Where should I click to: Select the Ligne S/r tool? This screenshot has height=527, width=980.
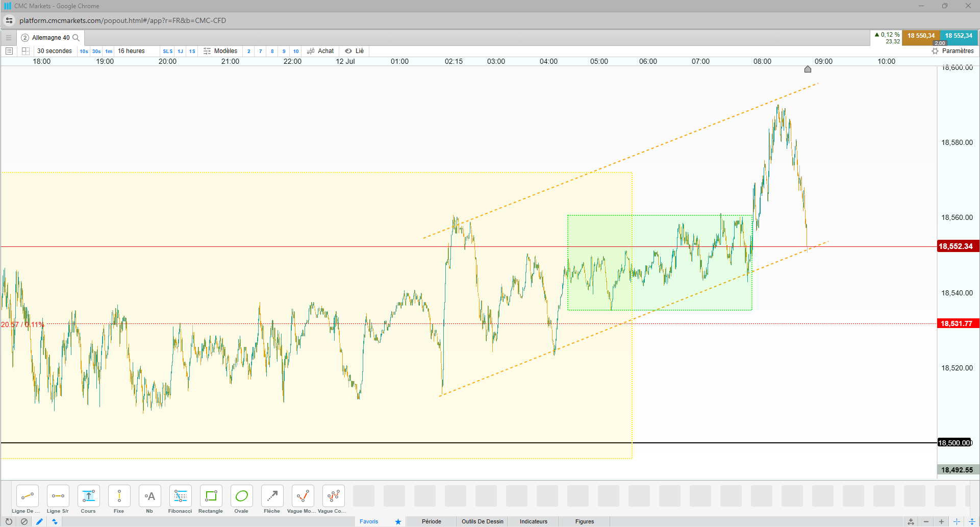[x=58, y=496]
